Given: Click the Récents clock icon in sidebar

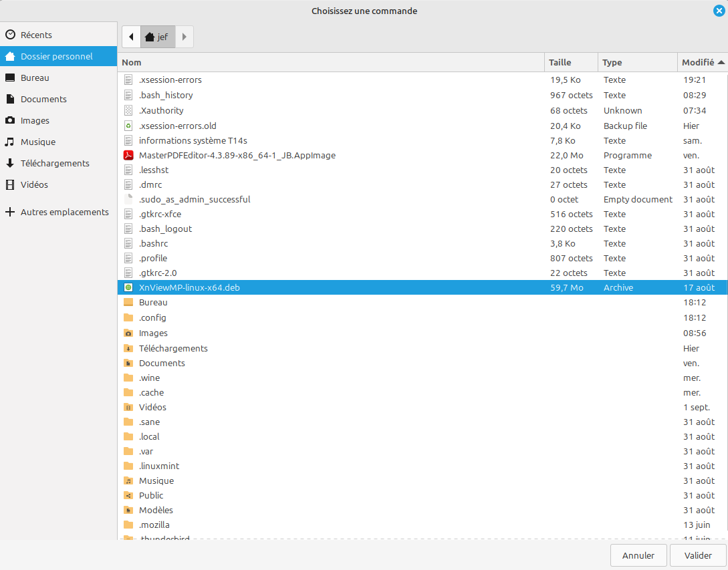Looking at the screenshot, I should (10, 35).
